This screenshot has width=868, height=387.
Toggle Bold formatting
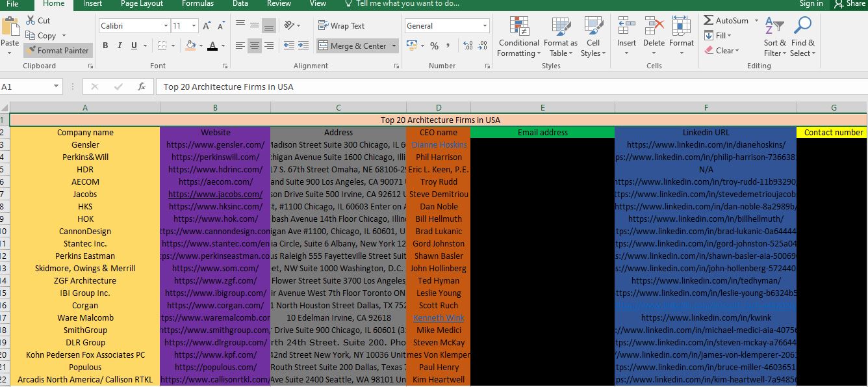(104, 46)
